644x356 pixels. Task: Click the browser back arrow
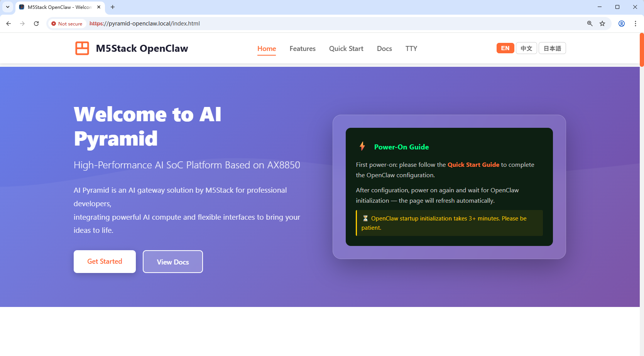point(8,24)
